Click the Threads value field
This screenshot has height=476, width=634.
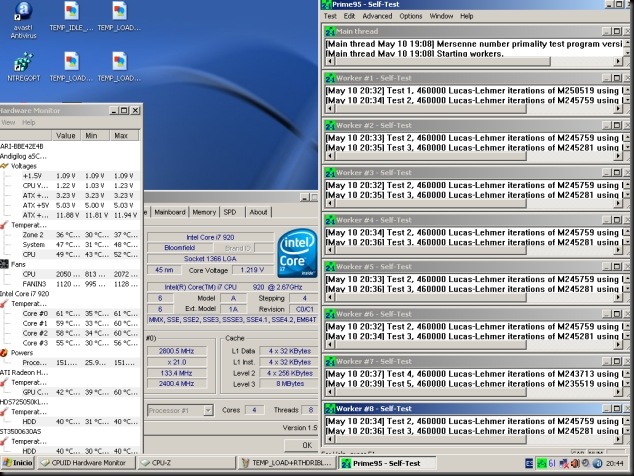pyautogui.click(x=310, y=410)
